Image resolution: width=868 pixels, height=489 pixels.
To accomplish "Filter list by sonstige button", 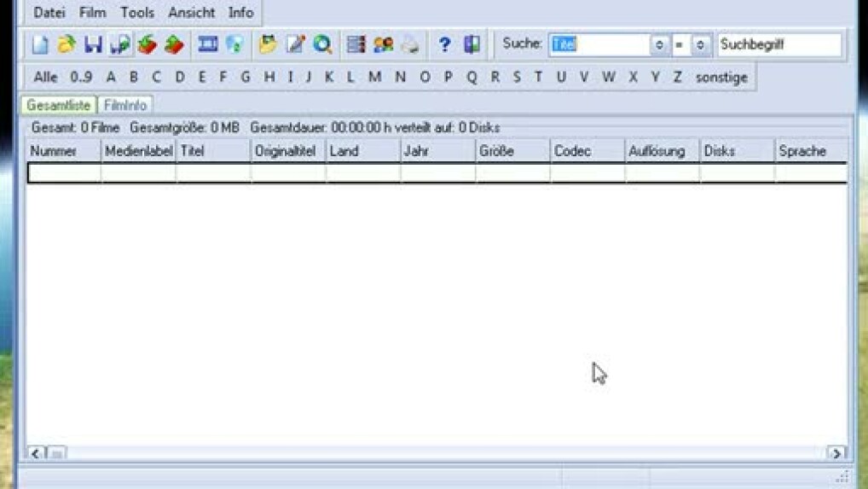I will pyautogui.click(x=721, y=77).
